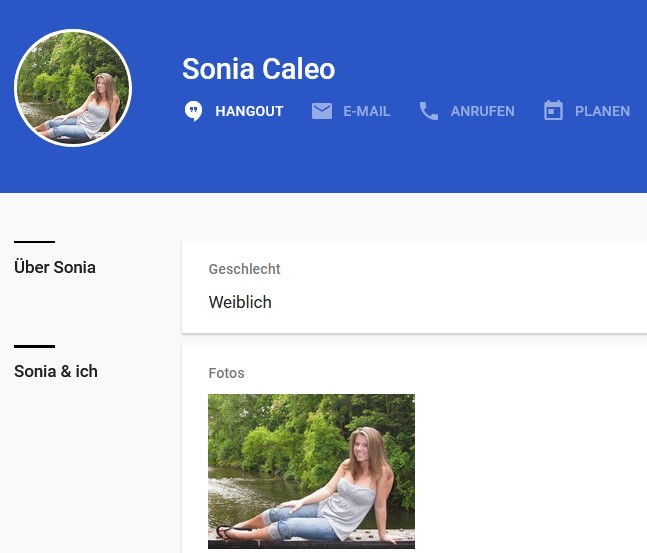
Task: Click the divider line above Sonia & ich
Action: pos(34,346)
